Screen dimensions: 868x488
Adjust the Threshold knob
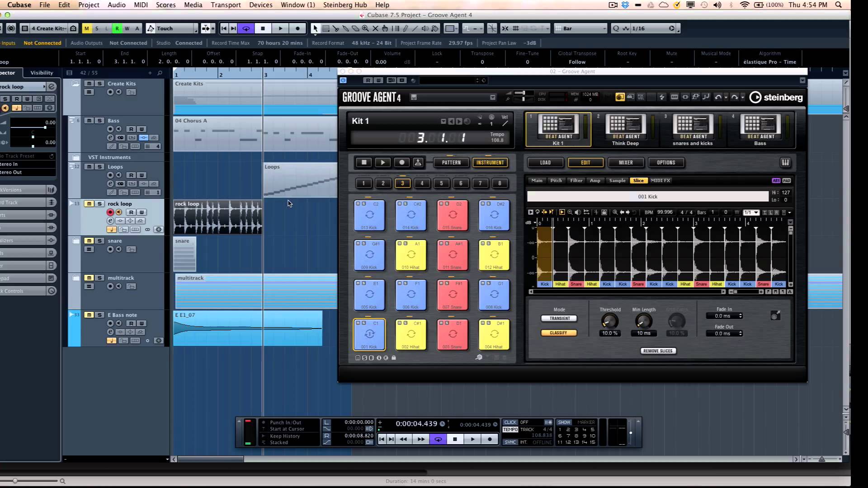609,321
